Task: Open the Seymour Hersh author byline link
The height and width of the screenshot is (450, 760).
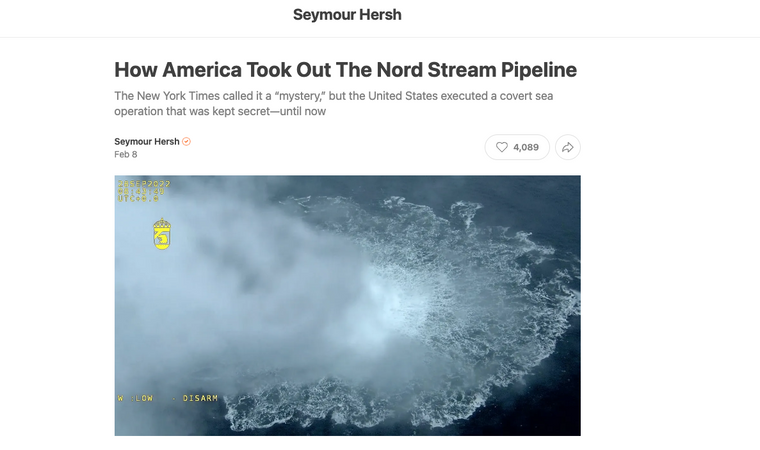Action: click(x=147, y=142)
